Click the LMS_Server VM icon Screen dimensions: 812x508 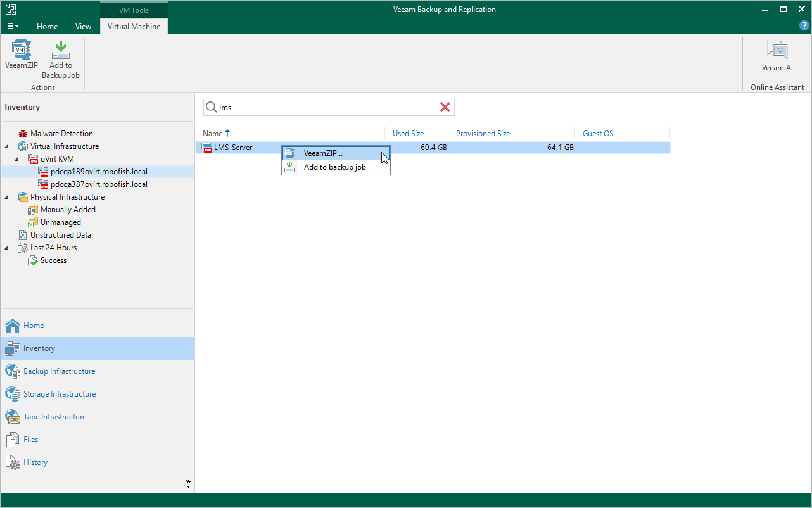206,148
